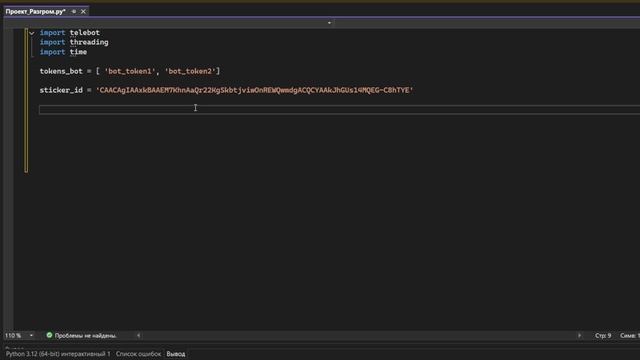Place cursor on the empty highlighted current line
The image size is (640, 360).
pos(339,109)
